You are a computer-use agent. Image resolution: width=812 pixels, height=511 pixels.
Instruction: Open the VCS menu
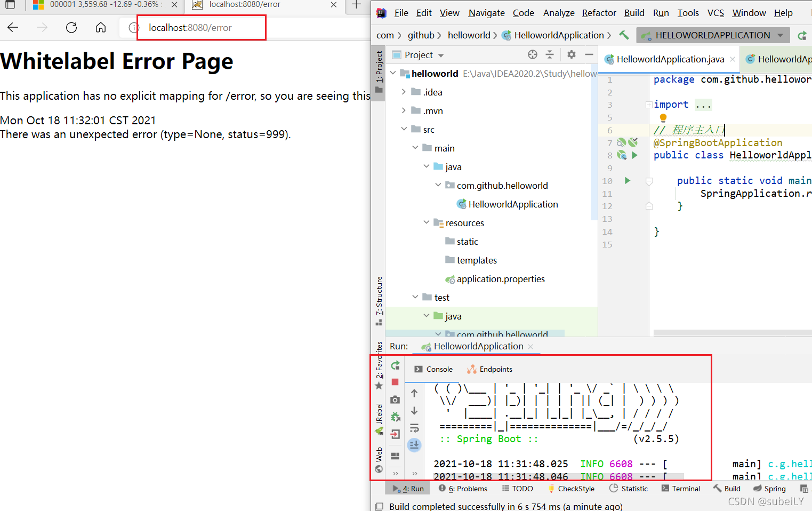click(715, 13)
